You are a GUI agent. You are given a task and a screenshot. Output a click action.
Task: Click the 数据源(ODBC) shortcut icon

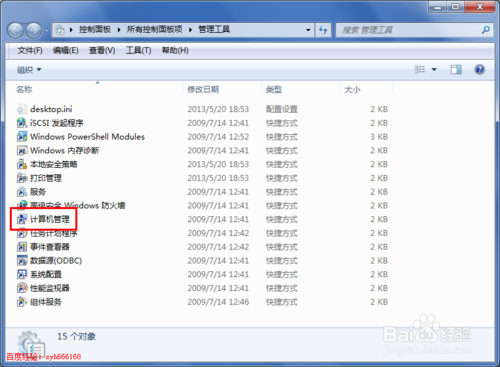22,261
